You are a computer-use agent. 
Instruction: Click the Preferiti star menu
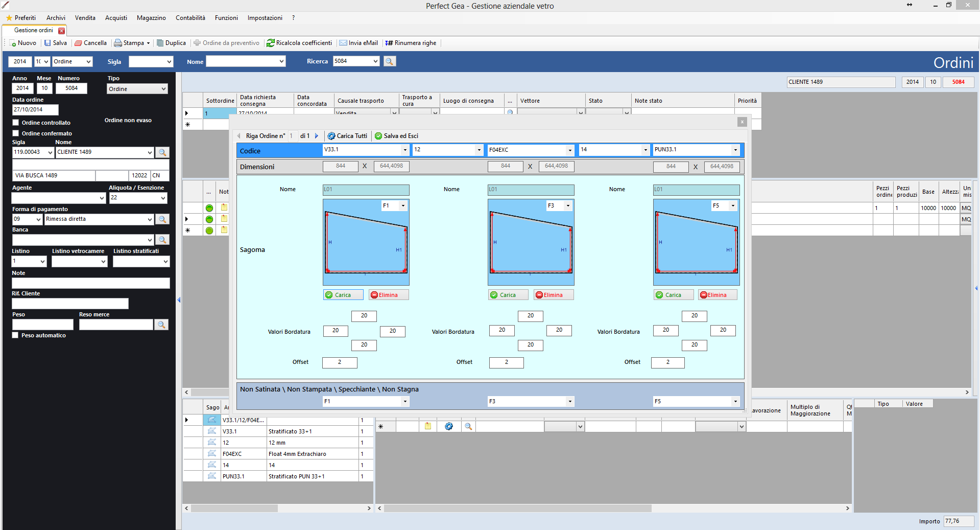coord(21,18)
